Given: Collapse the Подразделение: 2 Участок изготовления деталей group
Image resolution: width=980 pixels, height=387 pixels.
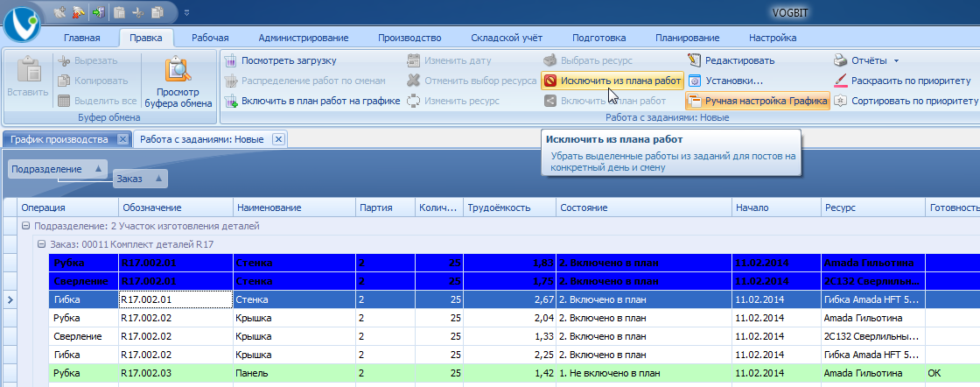Looking at the screenshot, I should pyautogui.click(x=25, y=226).
